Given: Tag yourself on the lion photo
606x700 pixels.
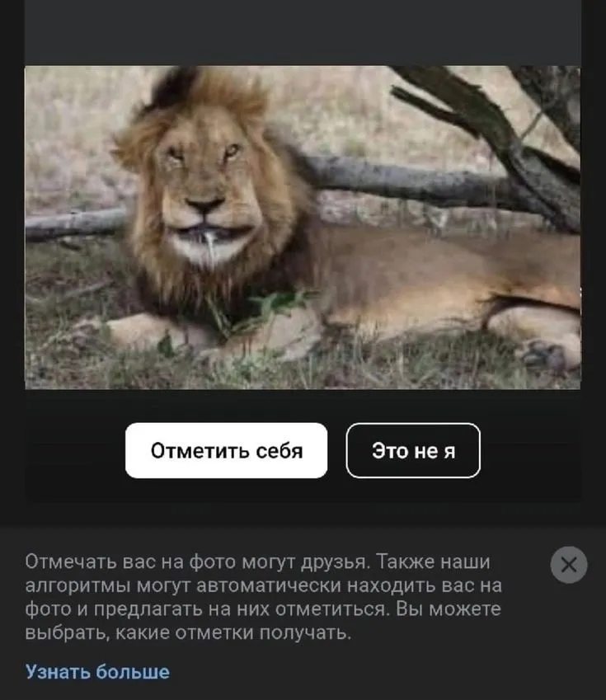Looking at the screenshot, I should (x=227, y=450).
